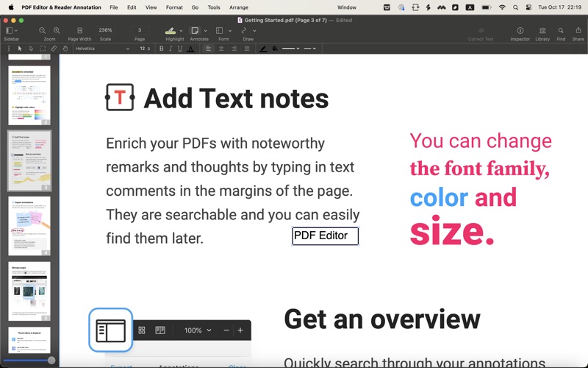
Task: Open Spotlight search in menu bar
Action: pyautogui.click(x=516, y=7)
